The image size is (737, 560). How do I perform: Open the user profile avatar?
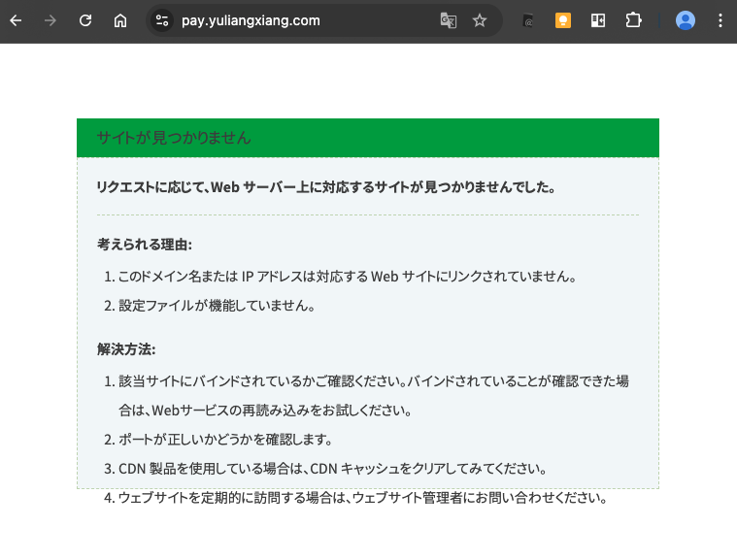[x=686, y=20]
